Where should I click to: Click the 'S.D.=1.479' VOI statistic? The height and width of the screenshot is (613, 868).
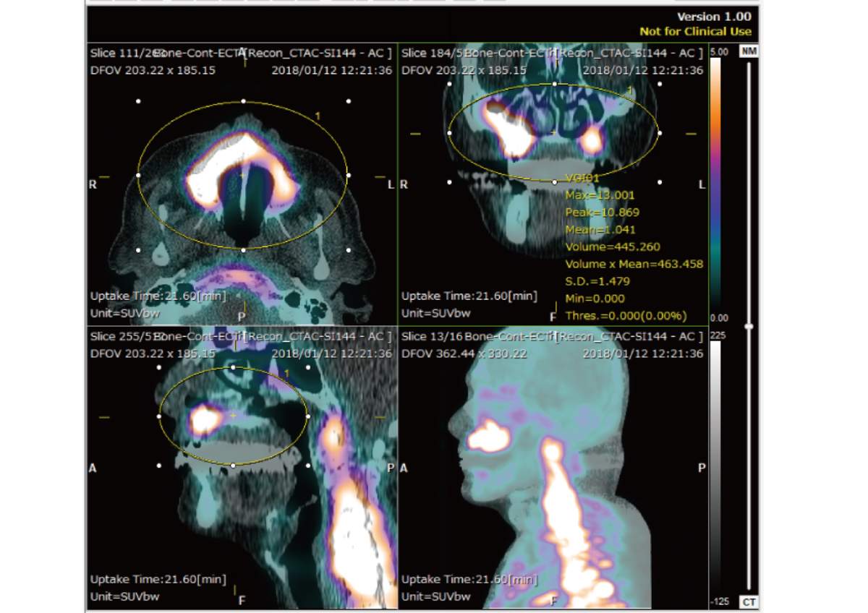click(x=597, y=281)
